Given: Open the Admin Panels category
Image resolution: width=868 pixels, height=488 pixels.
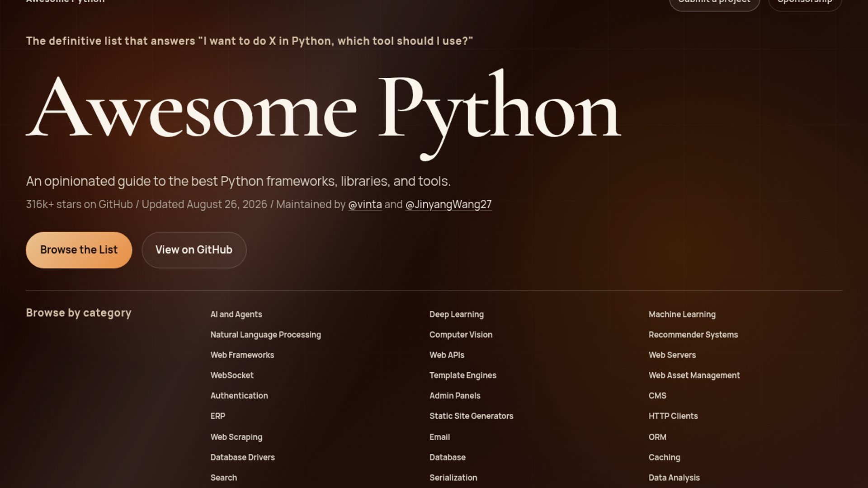Looking at the screenshot, I should click(455, 396).
